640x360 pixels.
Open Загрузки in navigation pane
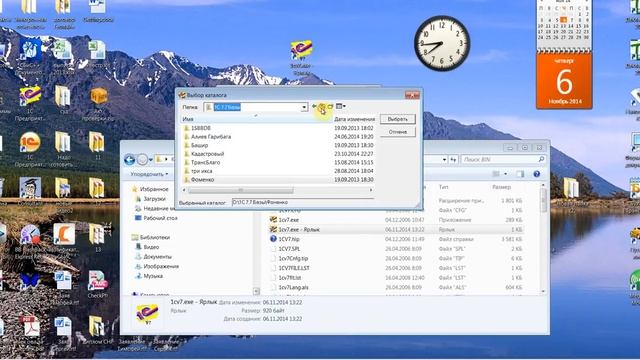pyautogui.click(x=155, y=199)
